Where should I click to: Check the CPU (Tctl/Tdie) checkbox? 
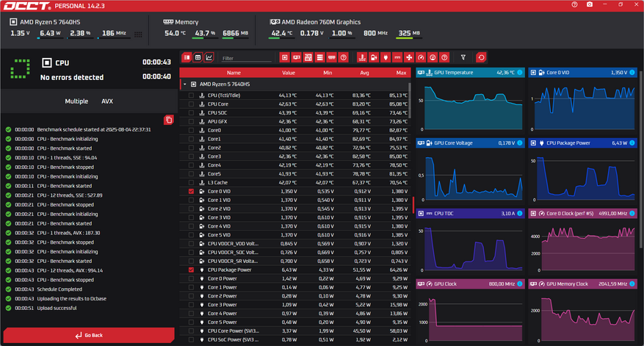click(191, 95)
